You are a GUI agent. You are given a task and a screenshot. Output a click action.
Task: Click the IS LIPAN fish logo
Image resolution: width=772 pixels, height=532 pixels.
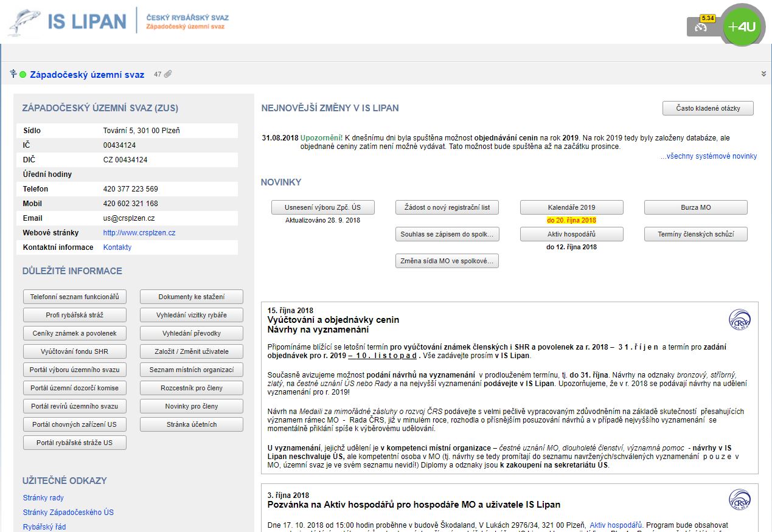click(24, 22)
